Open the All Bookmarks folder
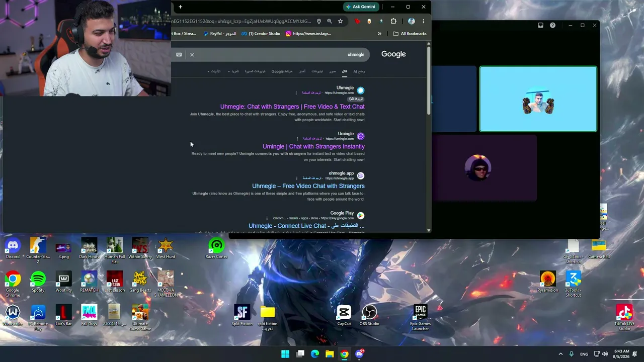 pyautogui.click(x=410, y=34)
